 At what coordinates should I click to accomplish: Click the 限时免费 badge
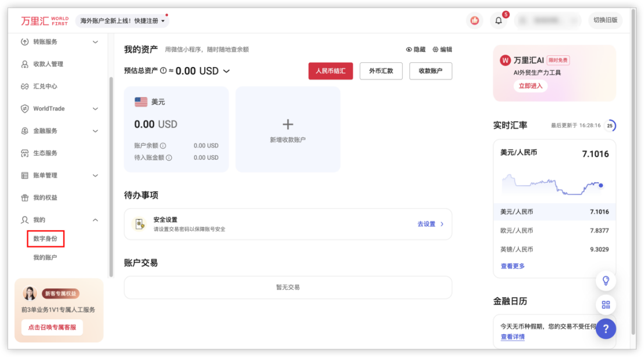(x=558, y=61)
